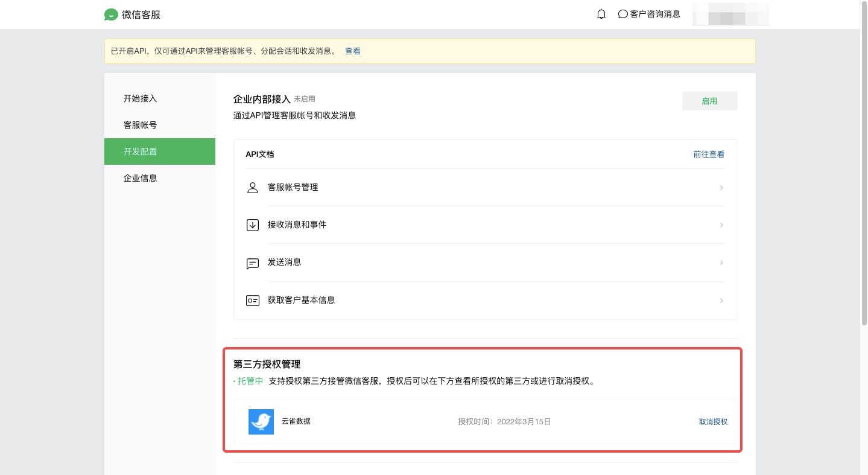Click the ID card icon beside 获取客户基本信息

[253, 301]
